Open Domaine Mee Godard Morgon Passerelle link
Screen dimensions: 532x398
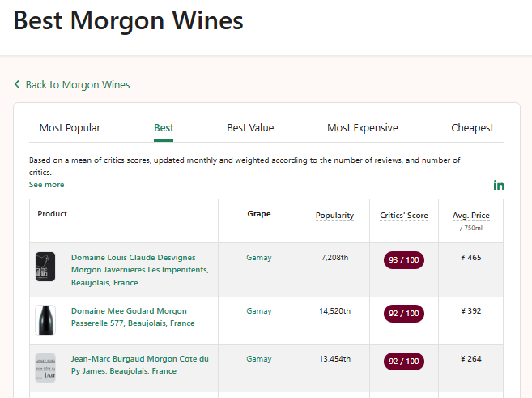pyautogui.click(x=133, y=317)
